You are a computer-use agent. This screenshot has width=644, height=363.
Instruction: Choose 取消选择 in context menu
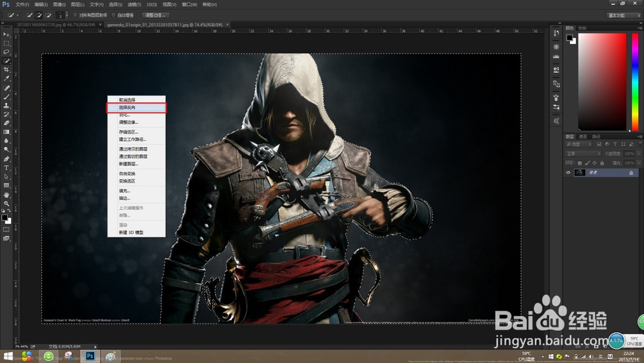137,100
